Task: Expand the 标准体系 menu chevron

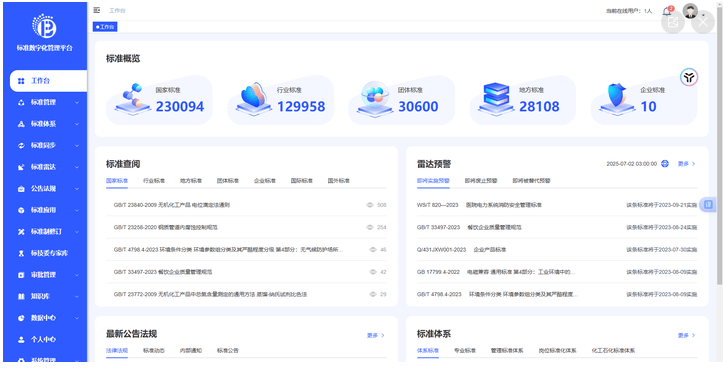Action: (x=77, y=124)
